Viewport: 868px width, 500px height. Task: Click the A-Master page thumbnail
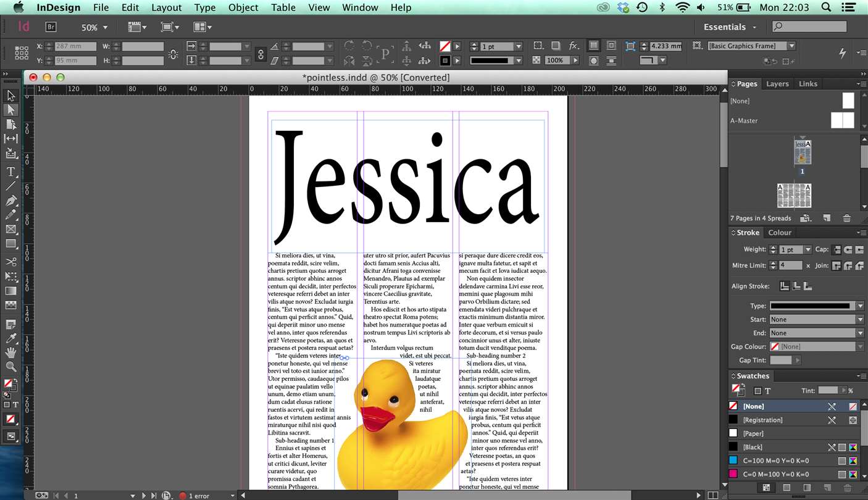click(x=842, y=120)
